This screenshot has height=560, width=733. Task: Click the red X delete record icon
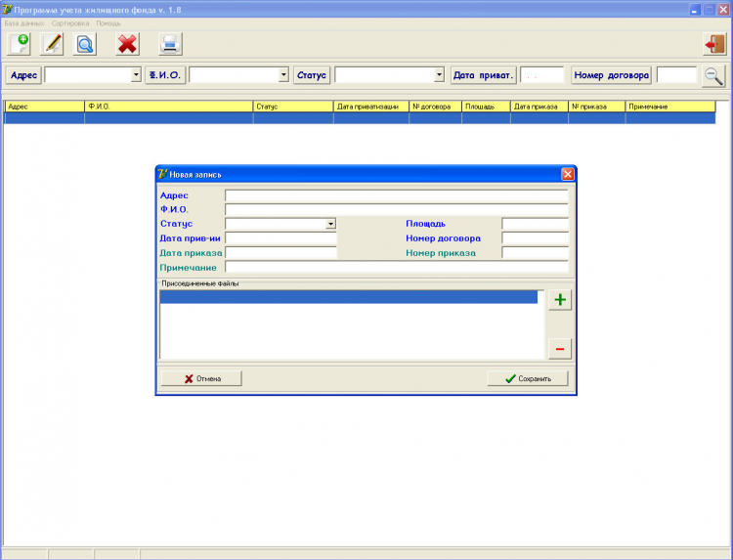point(127,44)
